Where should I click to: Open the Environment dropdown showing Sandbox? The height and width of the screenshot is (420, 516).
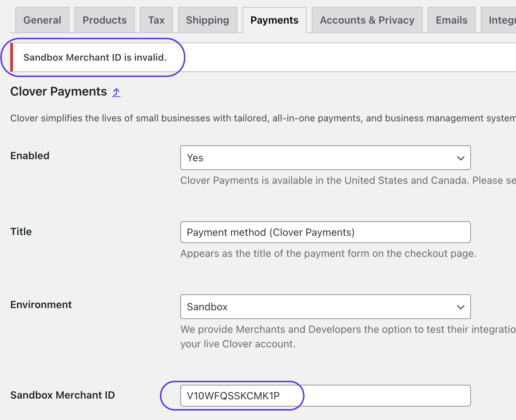pyautogui.click(x=326, y=307)
